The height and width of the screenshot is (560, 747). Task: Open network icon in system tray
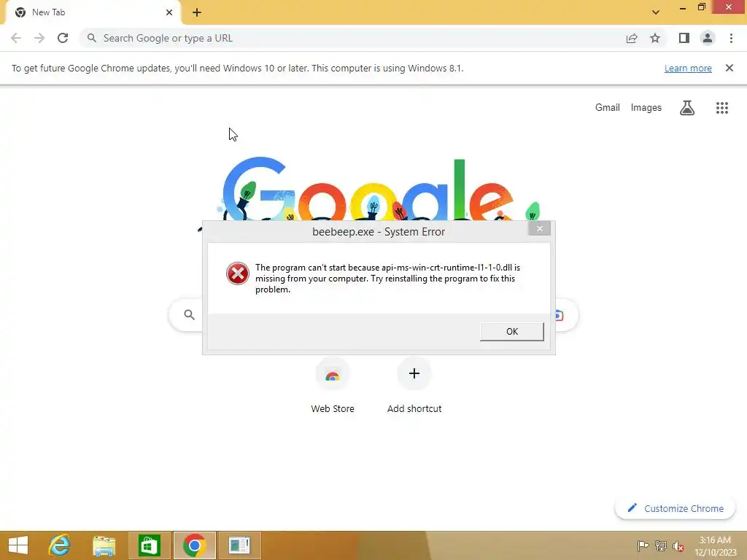coord(661,545)
